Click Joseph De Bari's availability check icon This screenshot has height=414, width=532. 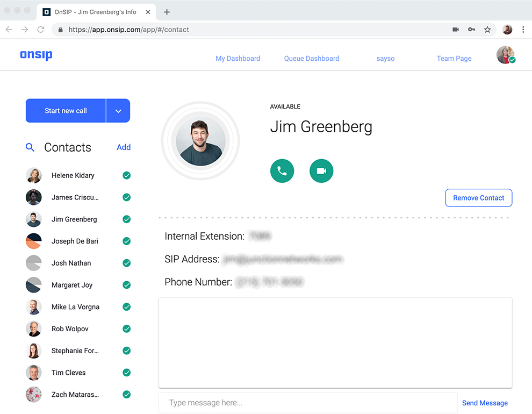coord(127,241)
